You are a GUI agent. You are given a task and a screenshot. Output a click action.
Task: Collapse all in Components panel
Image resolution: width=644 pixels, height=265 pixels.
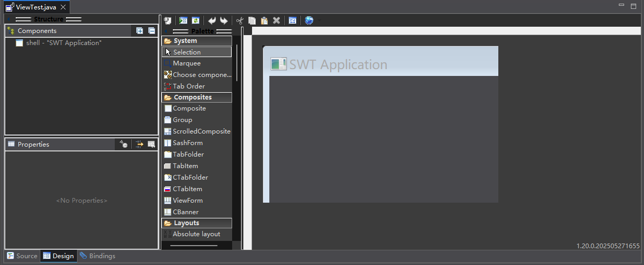(151, 31)
